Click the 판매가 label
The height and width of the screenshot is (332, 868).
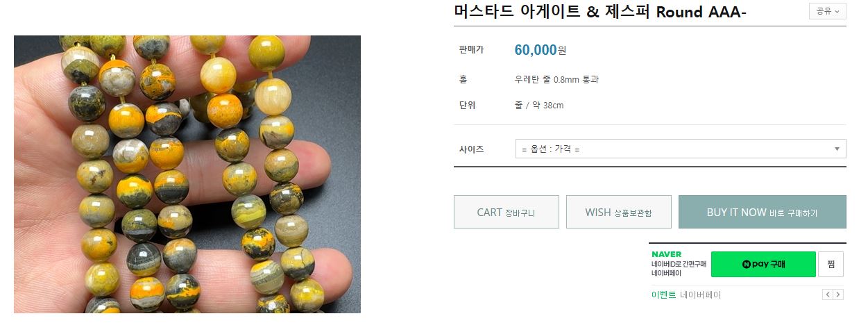pyautogui.click(x=471, y=50)
